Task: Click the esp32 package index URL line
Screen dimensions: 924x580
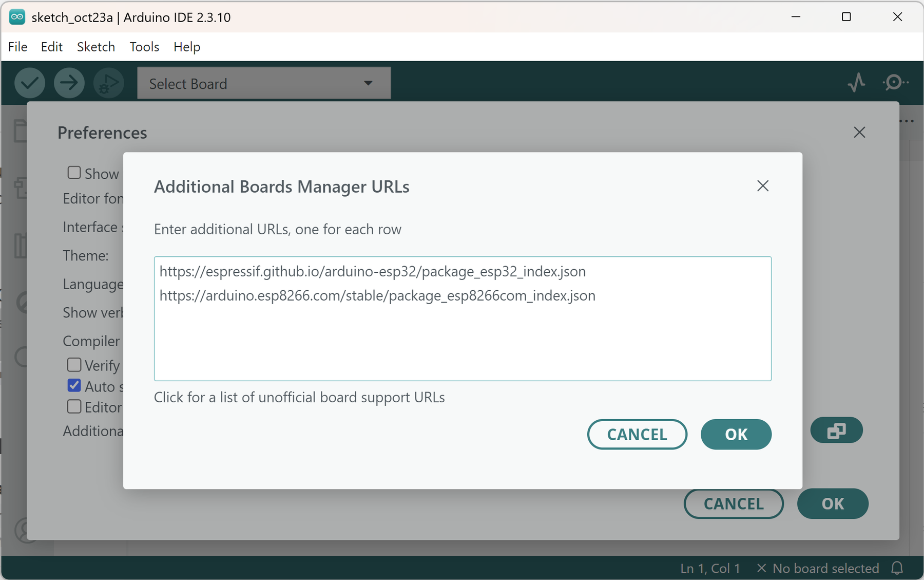Action: [x=373, y=271]
